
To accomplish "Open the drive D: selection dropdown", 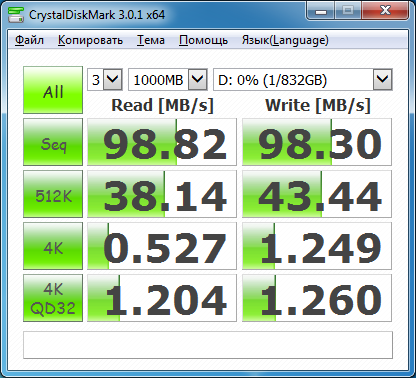I will pos(303,80).
